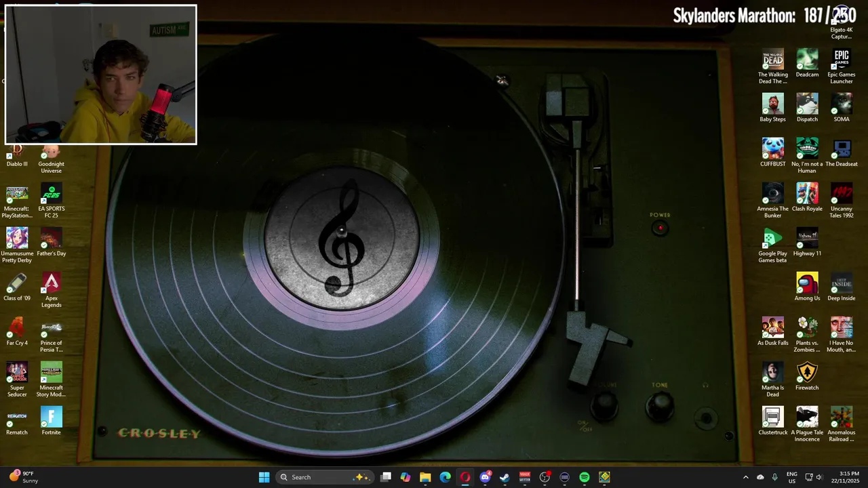This screenshot has width=868, height=488.
Task: Select Amnesia The Bunker shortcut
Action: coord(773,201)
